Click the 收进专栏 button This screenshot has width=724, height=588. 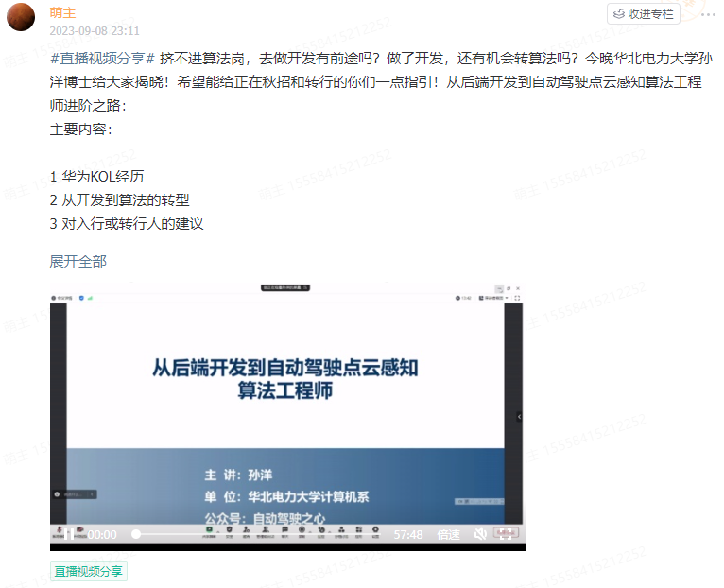click(x=644, y=14)
